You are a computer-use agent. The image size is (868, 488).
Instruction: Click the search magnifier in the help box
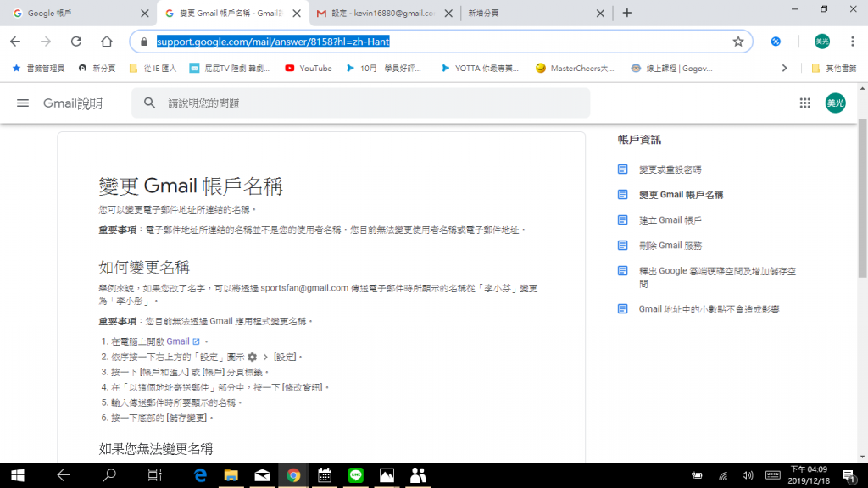[149, 103]
